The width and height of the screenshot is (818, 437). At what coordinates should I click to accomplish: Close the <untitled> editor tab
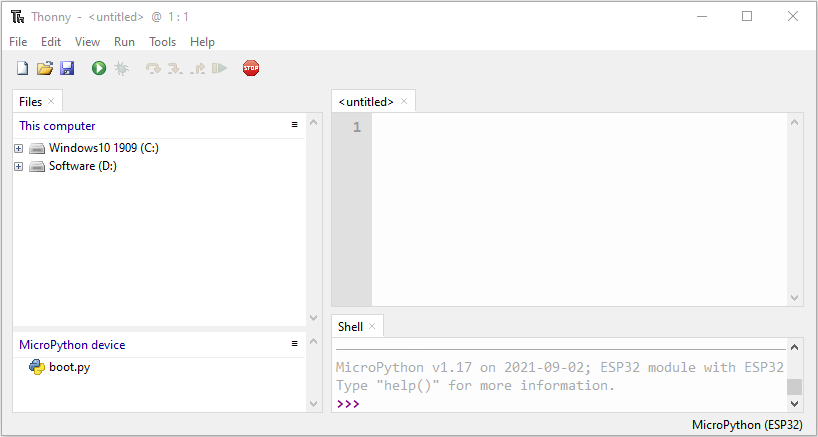click(404, 102)
